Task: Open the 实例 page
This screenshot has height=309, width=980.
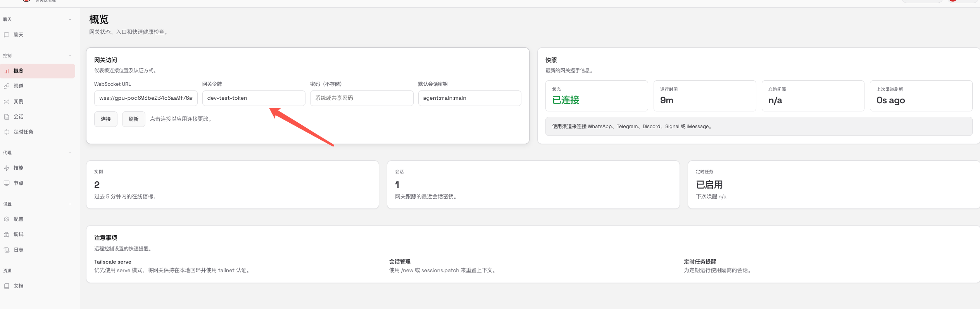Action: (38, 102)
